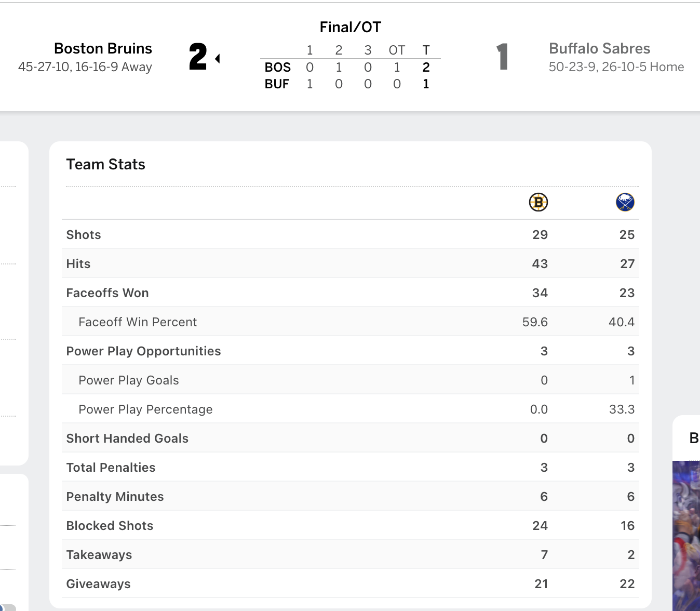Click the Boston Bruins logo icon in Team Stats
700x611 pixels.
coord(539,202)
